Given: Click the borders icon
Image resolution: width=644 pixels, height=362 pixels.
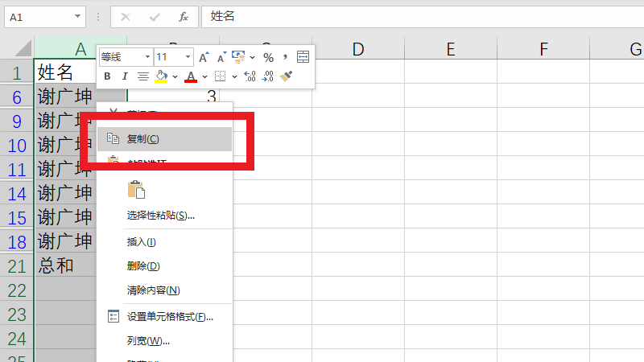Looking at the screenshot, I should click(220, 76).
